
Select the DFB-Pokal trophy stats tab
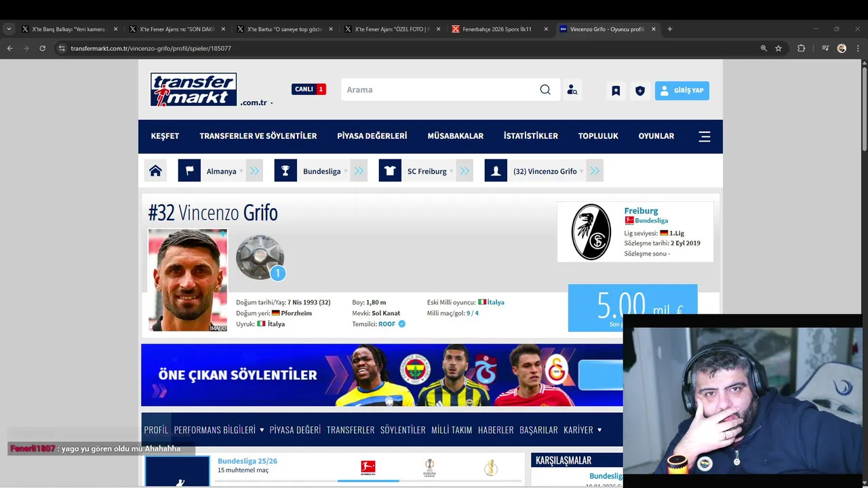point(491,467)
